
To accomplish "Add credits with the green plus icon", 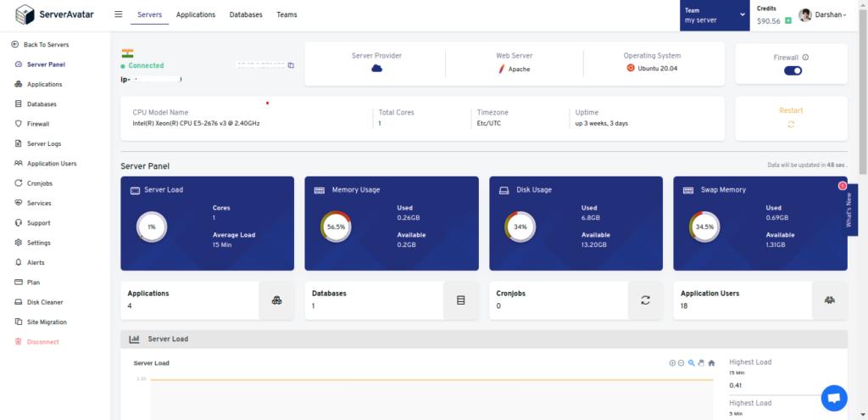I will pyautogui.click(x=788, y=20).
